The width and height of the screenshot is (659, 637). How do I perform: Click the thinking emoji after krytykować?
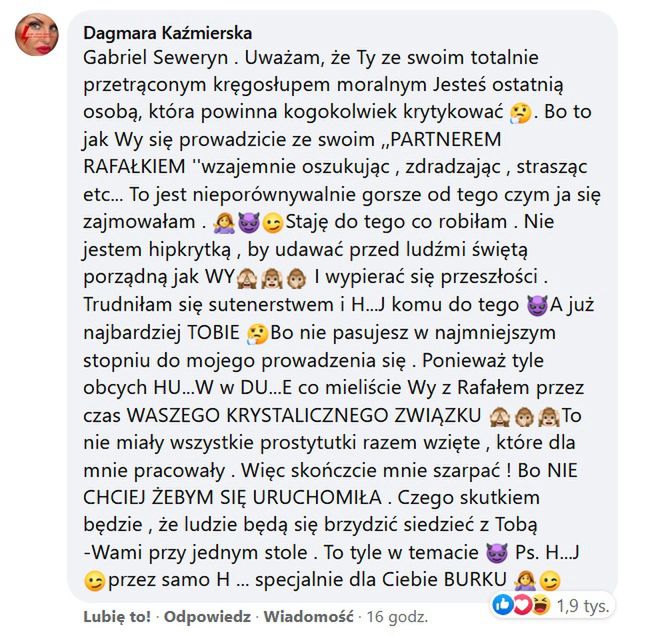(520, 113)
